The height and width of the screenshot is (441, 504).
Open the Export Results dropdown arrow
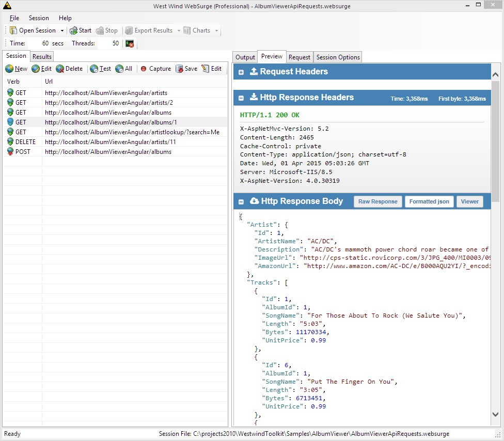(x=178, y=30)
